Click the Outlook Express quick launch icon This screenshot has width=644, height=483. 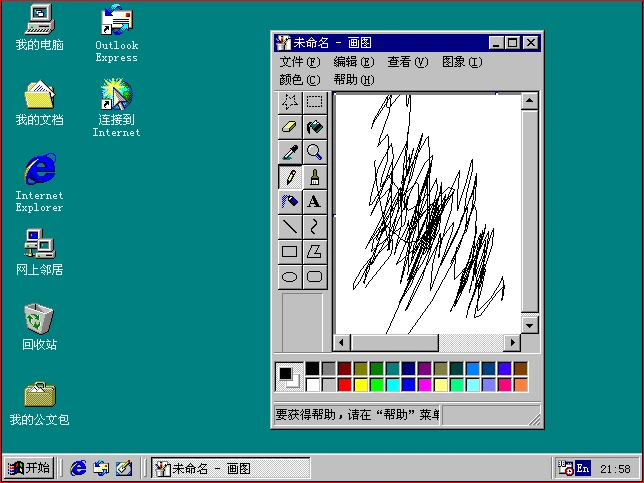101,468
